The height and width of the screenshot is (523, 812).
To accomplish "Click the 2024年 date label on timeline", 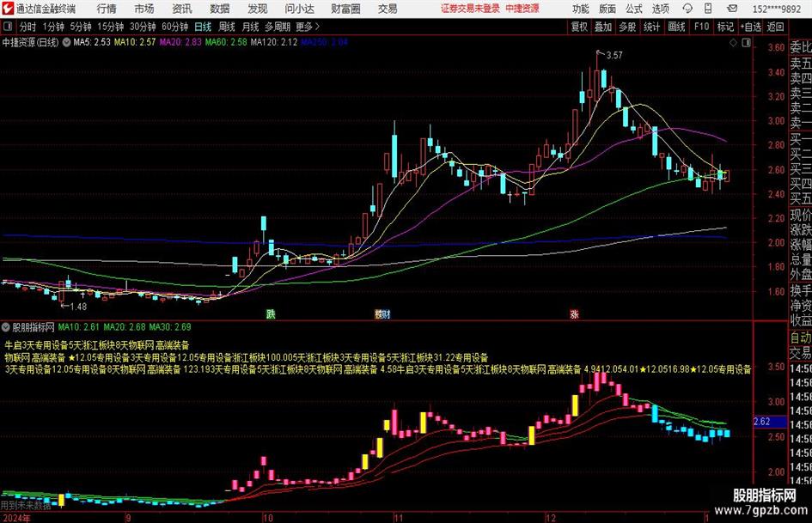I will click(x=16, y=518).
